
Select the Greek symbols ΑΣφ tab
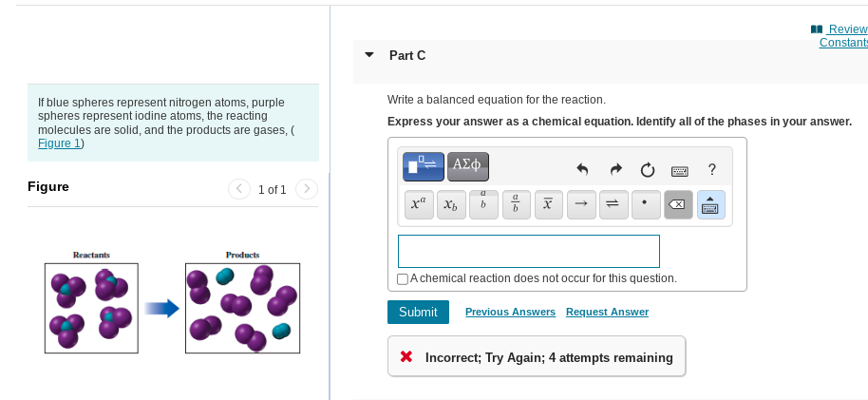pos(467,165)
